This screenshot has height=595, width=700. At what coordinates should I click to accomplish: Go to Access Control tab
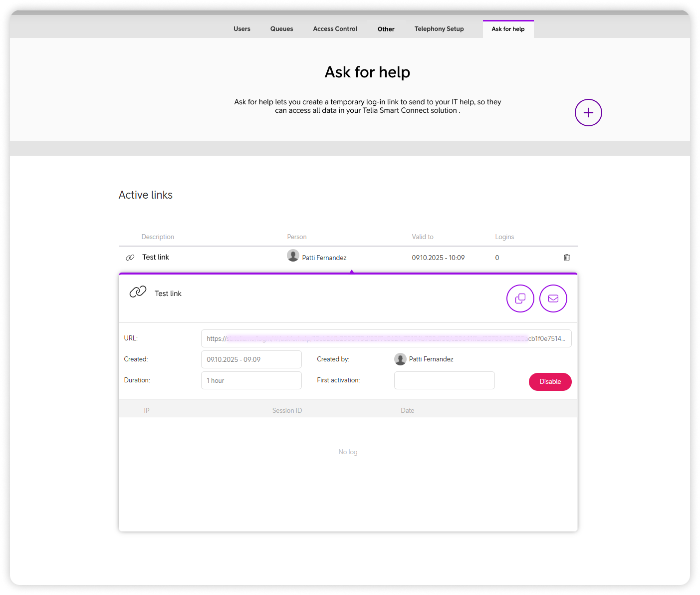coord(335,29)
